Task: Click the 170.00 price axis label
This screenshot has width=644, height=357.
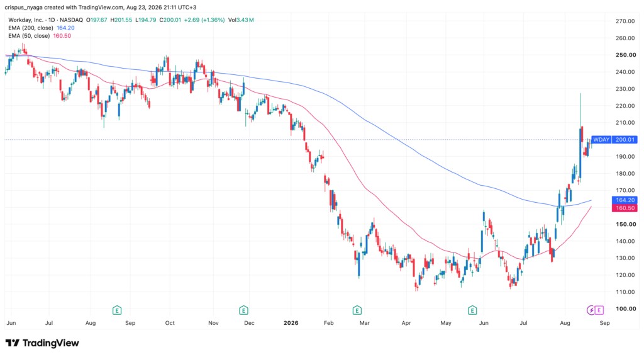Action: pyautogui.click(x=625, y=190)
